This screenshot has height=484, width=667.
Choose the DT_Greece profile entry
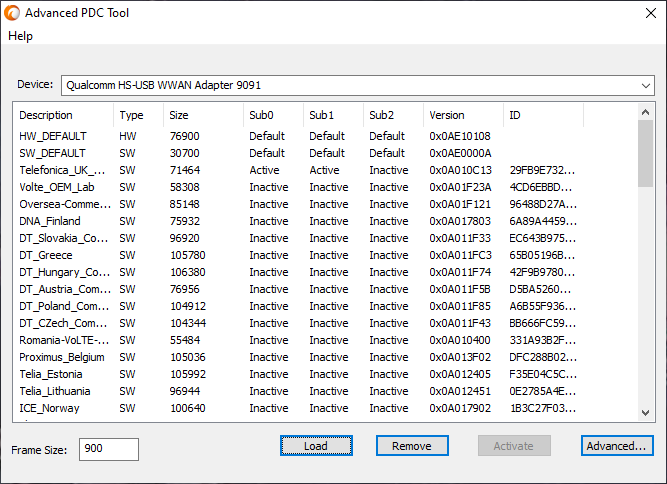[x=46, y=255]
